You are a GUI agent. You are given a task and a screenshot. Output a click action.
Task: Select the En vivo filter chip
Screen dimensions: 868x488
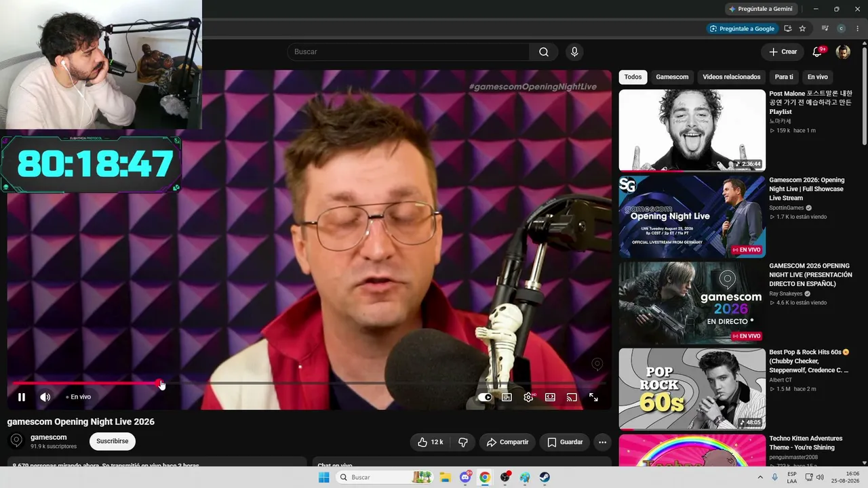tap(817, 77)
